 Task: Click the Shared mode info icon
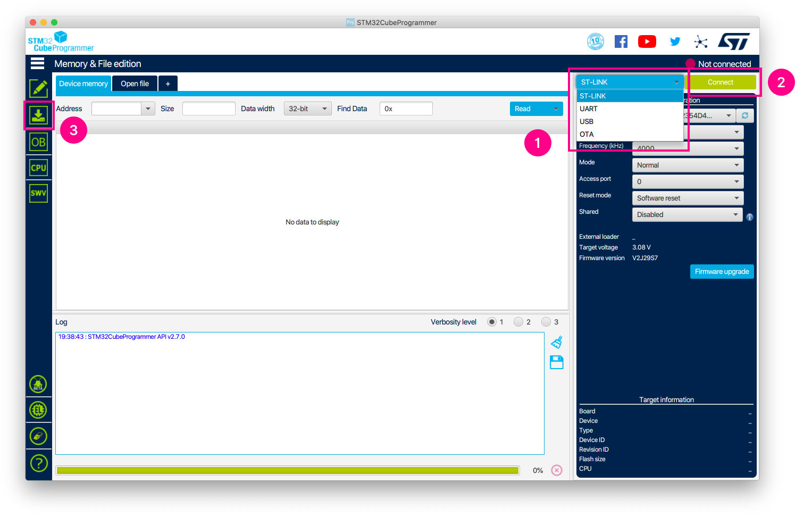click(x=750, y=217)
